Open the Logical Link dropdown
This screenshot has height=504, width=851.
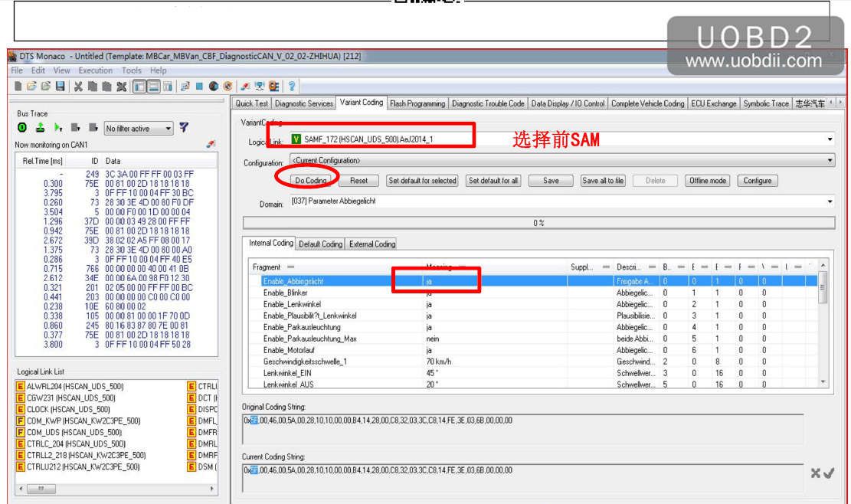tap(830, 139)
